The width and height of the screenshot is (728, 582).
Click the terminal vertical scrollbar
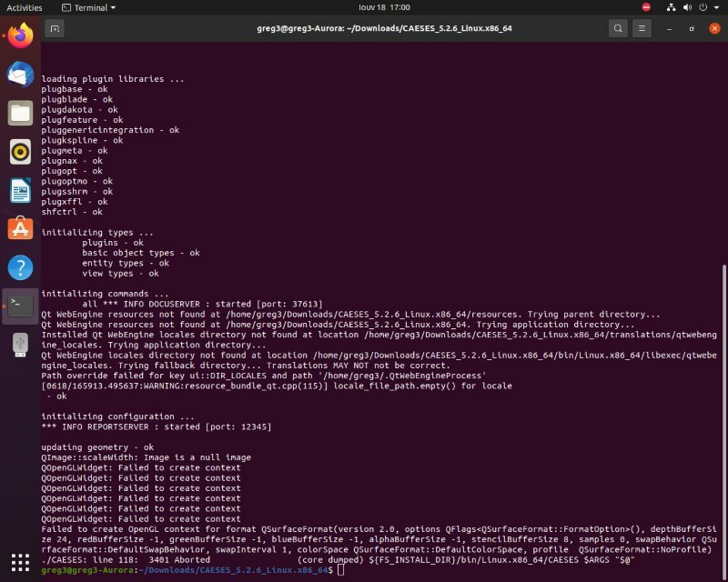click(x=724, y=421)
